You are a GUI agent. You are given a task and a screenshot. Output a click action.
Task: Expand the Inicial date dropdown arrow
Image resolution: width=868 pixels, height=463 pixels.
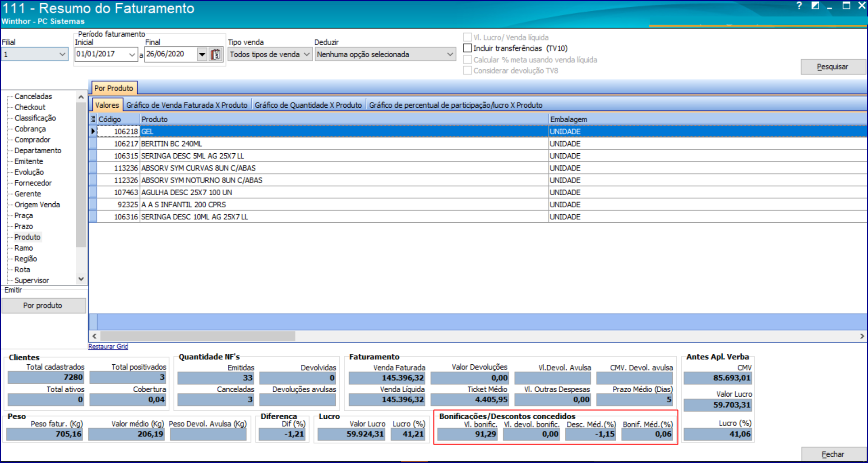[x=132, y=55]
